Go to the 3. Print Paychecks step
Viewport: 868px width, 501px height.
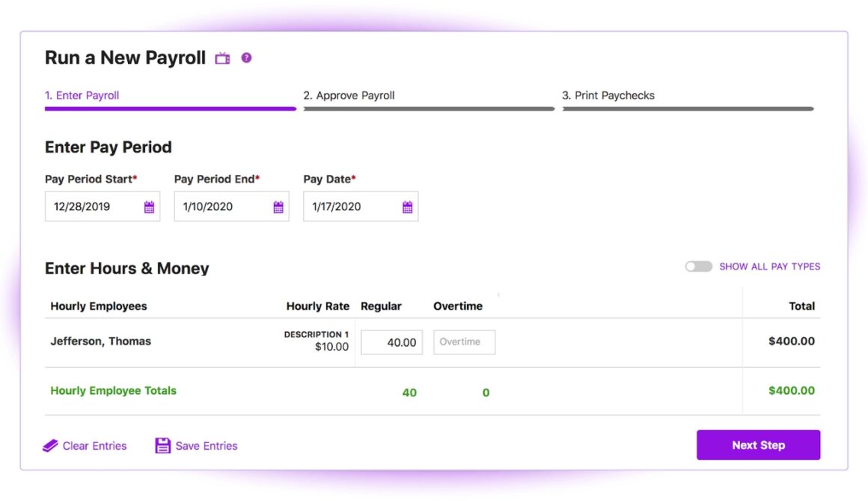coord(608,96)
